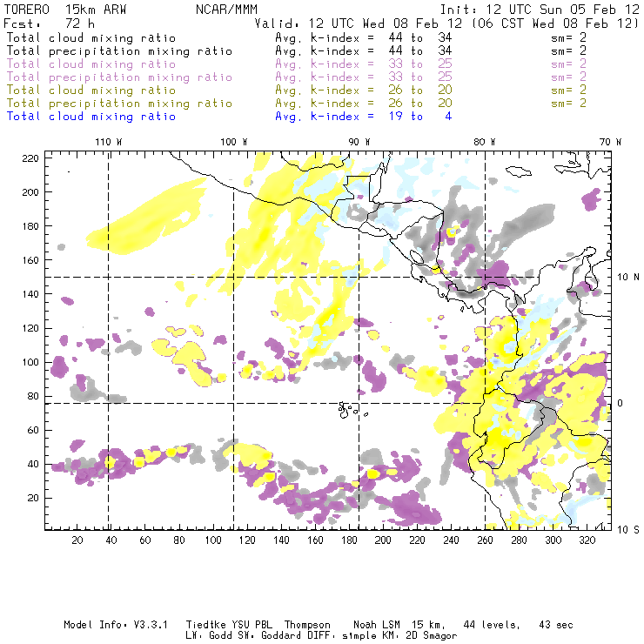644x644 pixels.
Task: Click the "Noah LSM" footer text
Action: point(377,625)
